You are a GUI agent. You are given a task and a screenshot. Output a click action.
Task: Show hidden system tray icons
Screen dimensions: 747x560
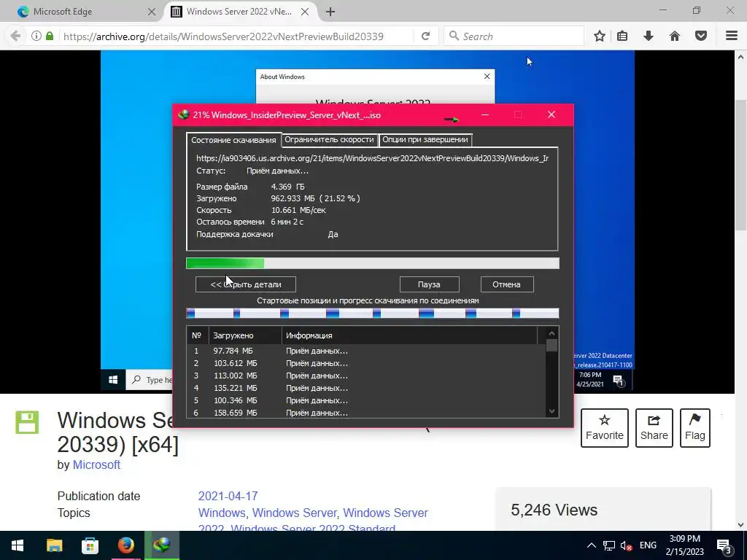591,545
